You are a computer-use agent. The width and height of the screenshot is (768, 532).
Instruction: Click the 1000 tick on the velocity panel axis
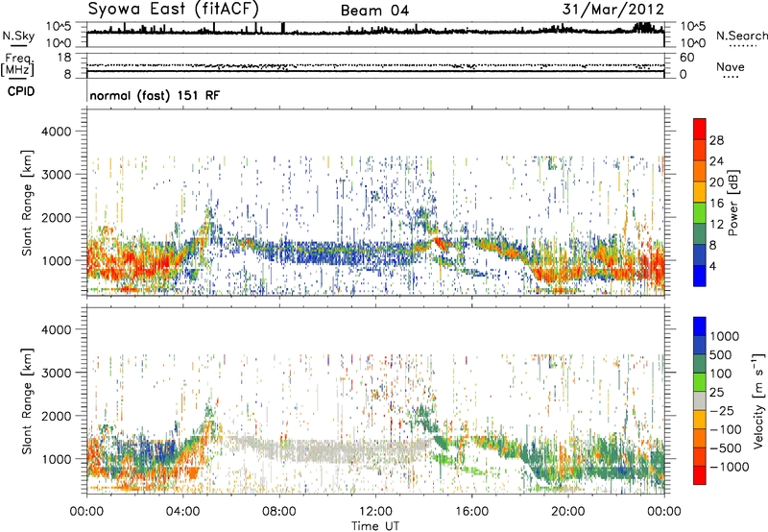pyautogui.click(x=59, y=459)
